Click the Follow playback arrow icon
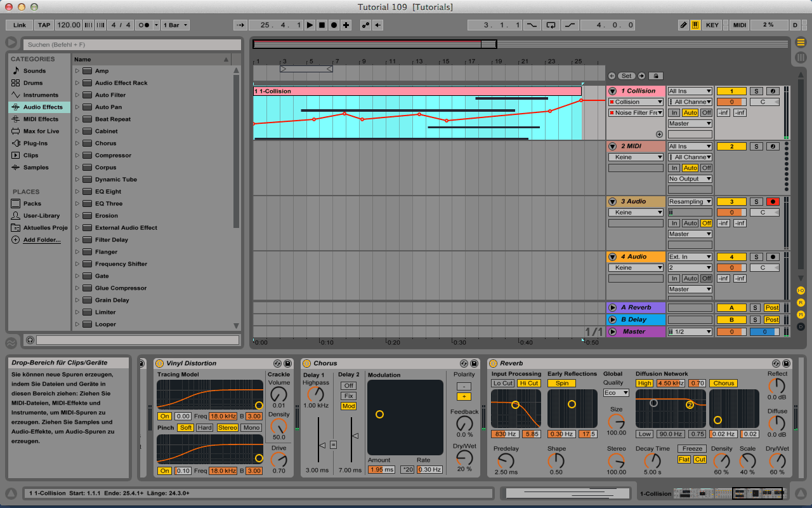Screen dimensions: 812x508 point(240,25)
